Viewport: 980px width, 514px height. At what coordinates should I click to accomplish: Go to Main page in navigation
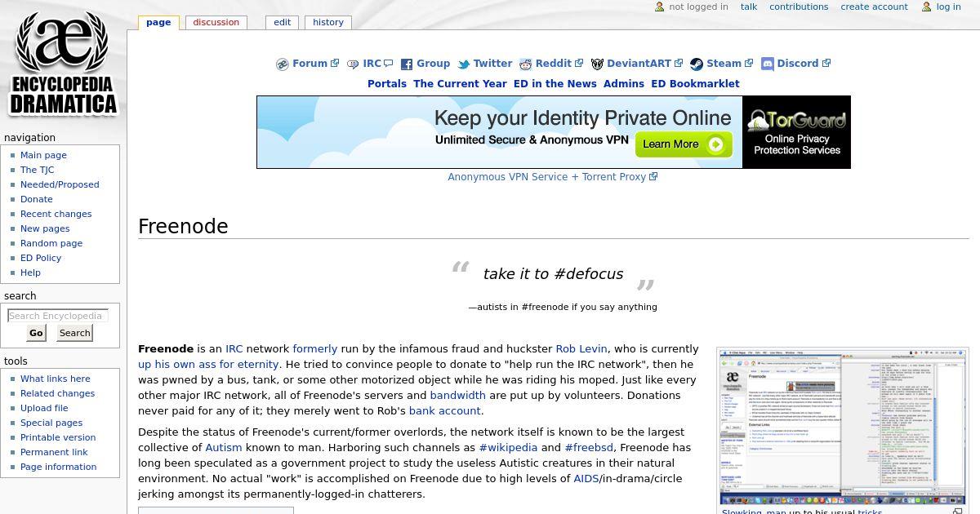[x=43, y=155]
